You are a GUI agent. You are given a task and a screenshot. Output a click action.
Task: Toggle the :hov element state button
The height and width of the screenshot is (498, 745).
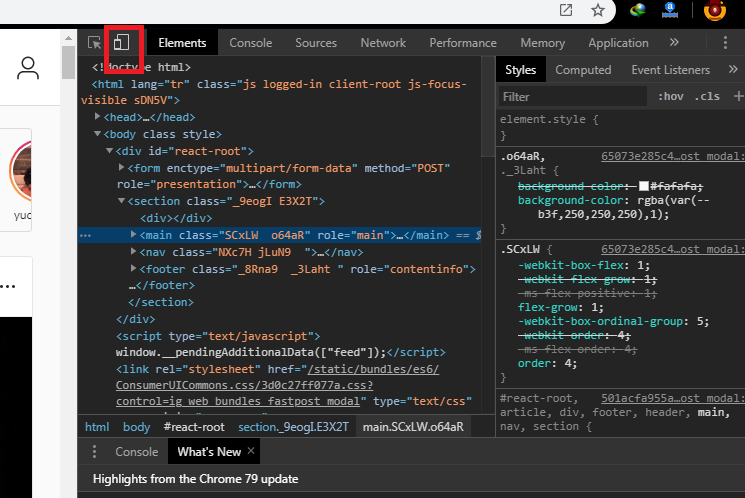pyautogui.click(x=670, y=96)
